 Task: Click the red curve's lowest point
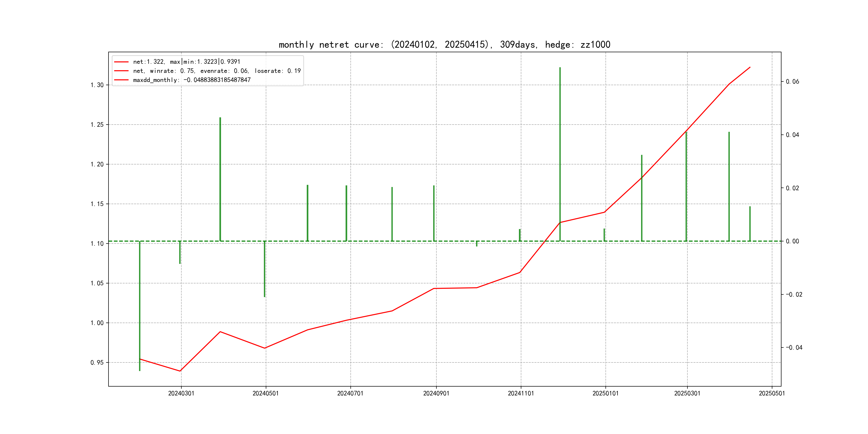tap(180, 371)
